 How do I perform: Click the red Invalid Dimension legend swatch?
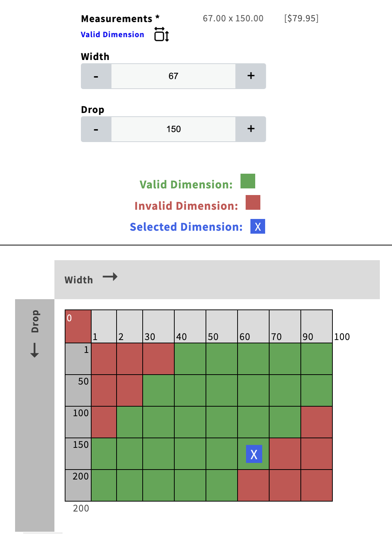[x=253, y=202]
